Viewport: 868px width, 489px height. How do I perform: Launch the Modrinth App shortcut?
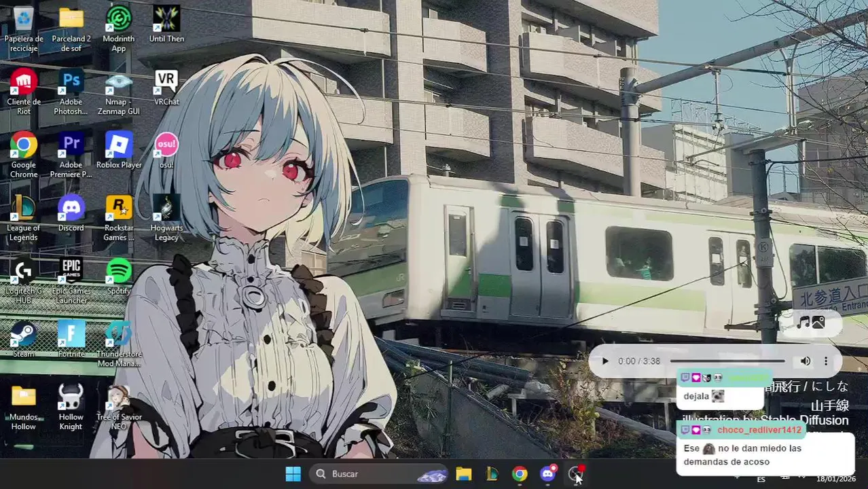click(x=119, y=29)
